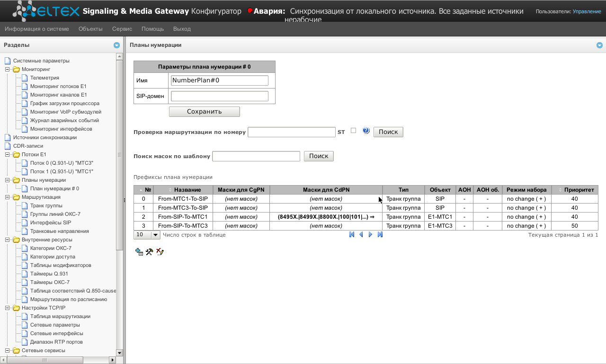606x364 pixels.
Task: Click the add prefix icon below the table
Action: tap(139, 252)
